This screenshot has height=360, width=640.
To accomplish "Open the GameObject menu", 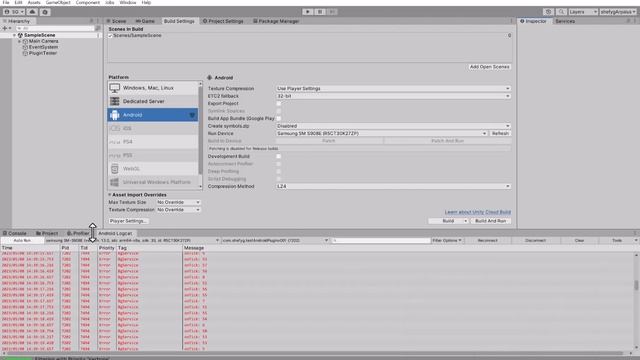I will pyautogui.click(x=58, y=2).
